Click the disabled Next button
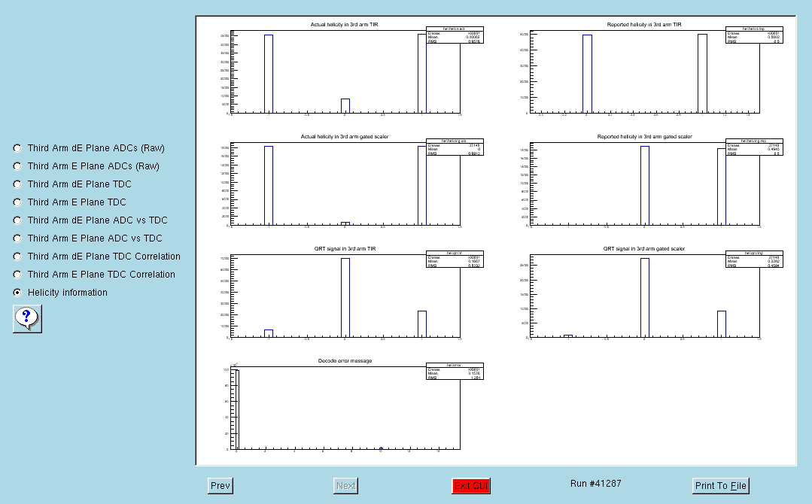This screenshot has width=812, height=504. pyautogui.click(x=346, y=486)
